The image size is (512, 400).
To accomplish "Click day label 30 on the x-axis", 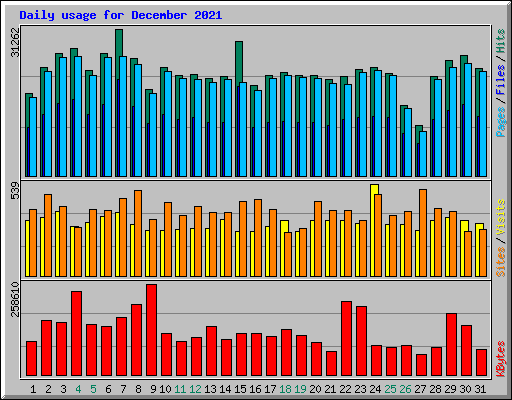I will click(x=465, y=389).
